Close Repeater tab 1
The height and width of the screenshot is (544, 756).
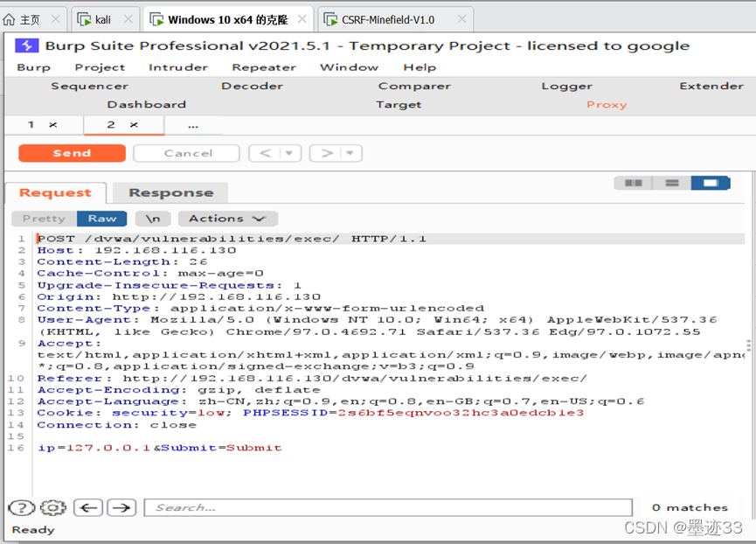click(x=53, y=125)
